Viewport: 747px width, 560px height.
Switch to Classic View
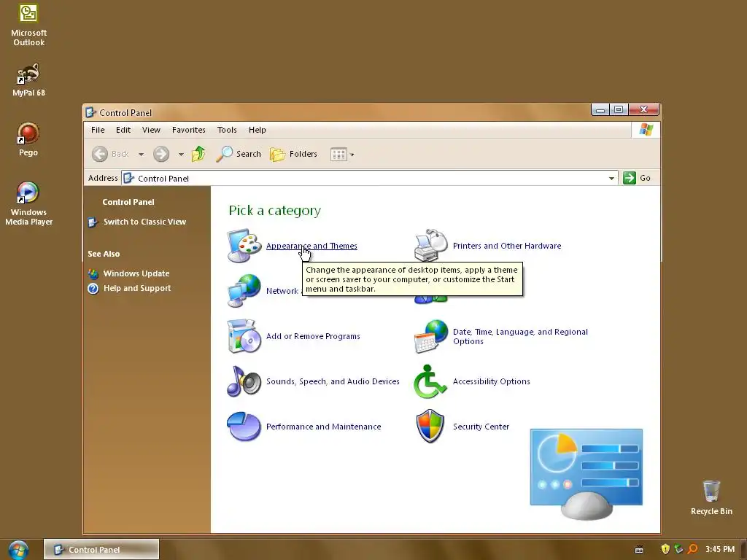145,222
